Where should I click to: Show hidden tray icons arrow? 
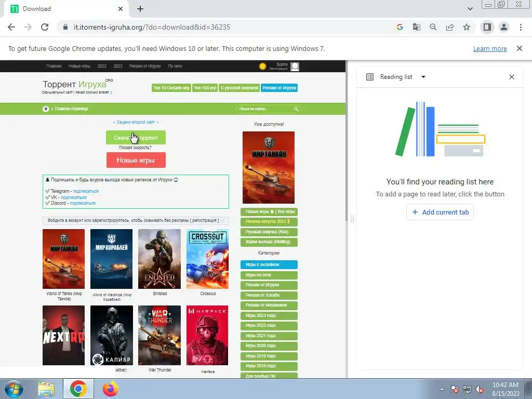[x=442, y=390]
